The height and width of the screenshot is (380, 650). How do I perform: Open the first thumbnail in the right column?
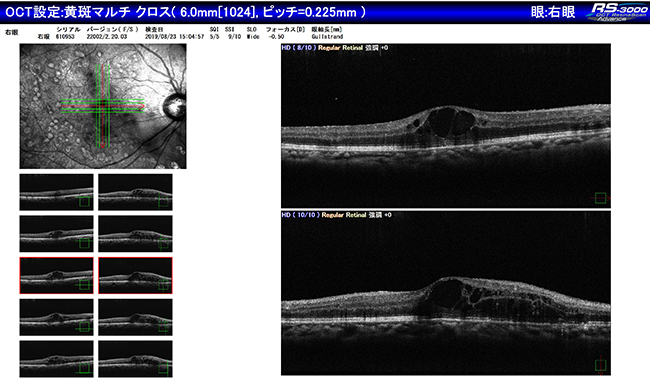[x=135, y=192]
